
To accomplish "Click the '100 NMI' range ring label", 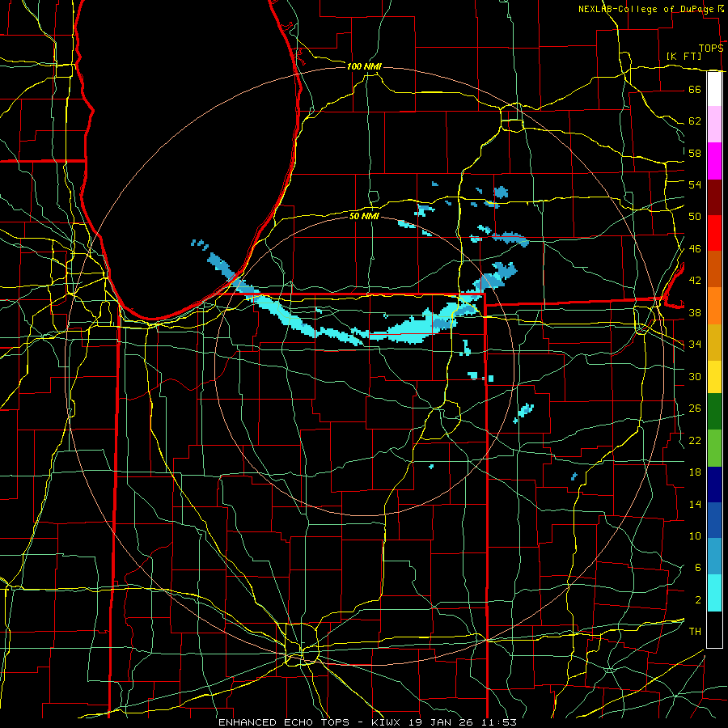I will pos(364,67).
